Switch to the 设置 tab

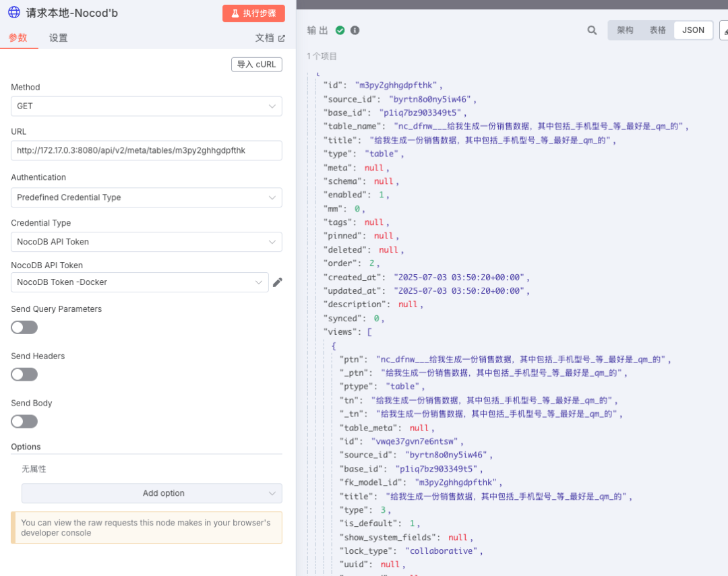pyautogui.click(x=59, y=38)
